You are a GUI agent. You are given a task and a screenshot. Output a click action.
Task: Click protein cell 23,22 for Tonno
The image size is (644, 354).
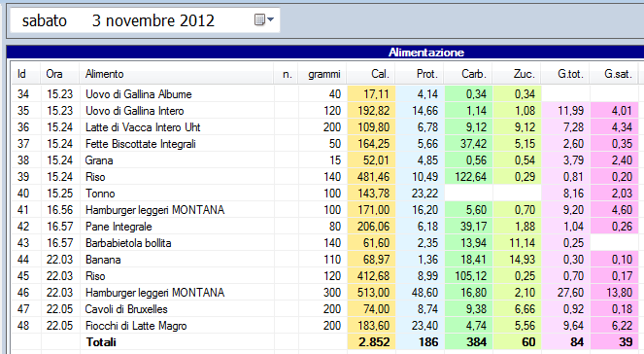420,194
